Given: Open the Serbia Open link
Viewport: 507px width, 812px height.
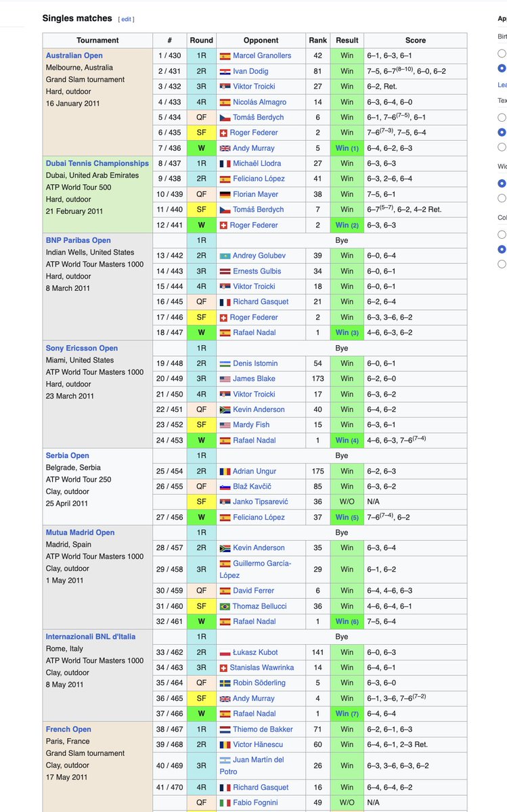Looking at the screenshot, I should tap(68, 455).
